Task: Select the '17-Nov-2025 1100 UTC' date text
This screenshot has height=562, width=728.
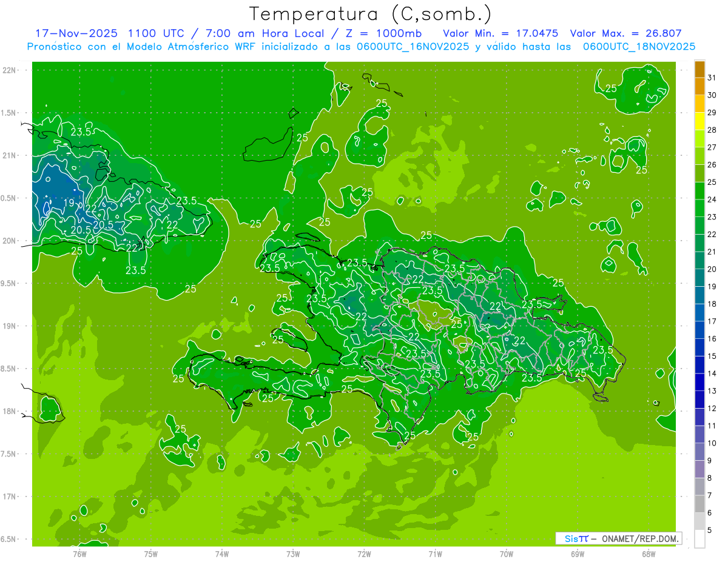Action: (109, 34)
